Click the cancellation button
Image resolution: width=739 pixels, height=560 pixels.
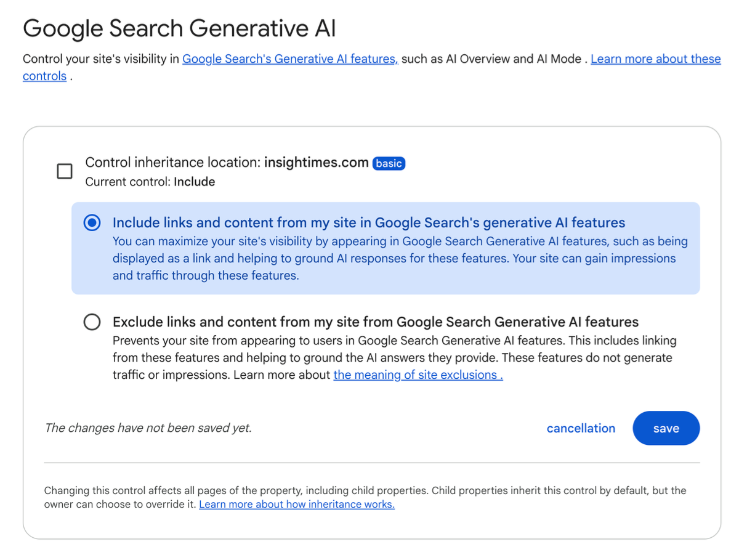(581, 428)
